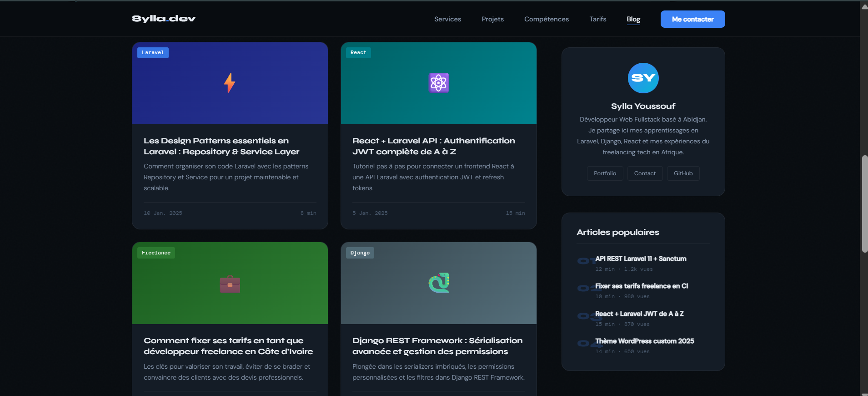868x396 pixels.
Task: Select the Laravel category tag
Action: 153,53
